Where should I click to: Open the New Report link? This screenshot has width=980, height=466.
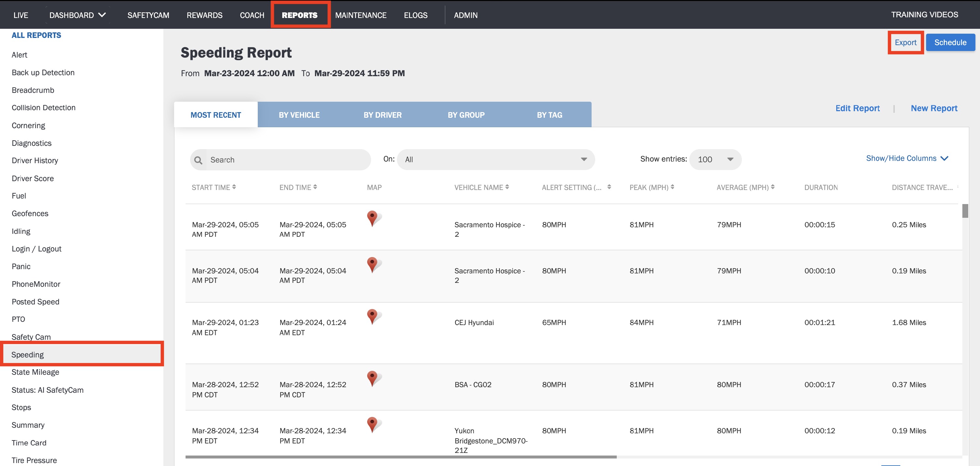point(934,108)
